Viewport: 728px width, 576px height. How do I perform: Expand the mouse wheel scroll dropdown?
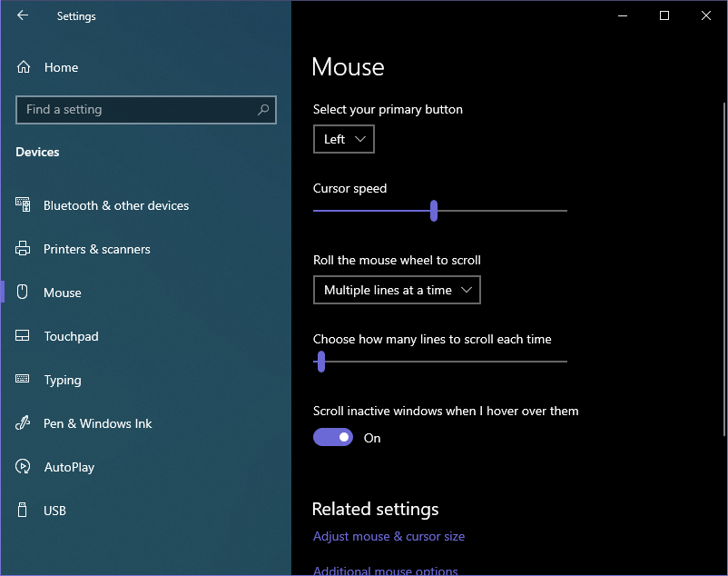(x=397, y=290)
